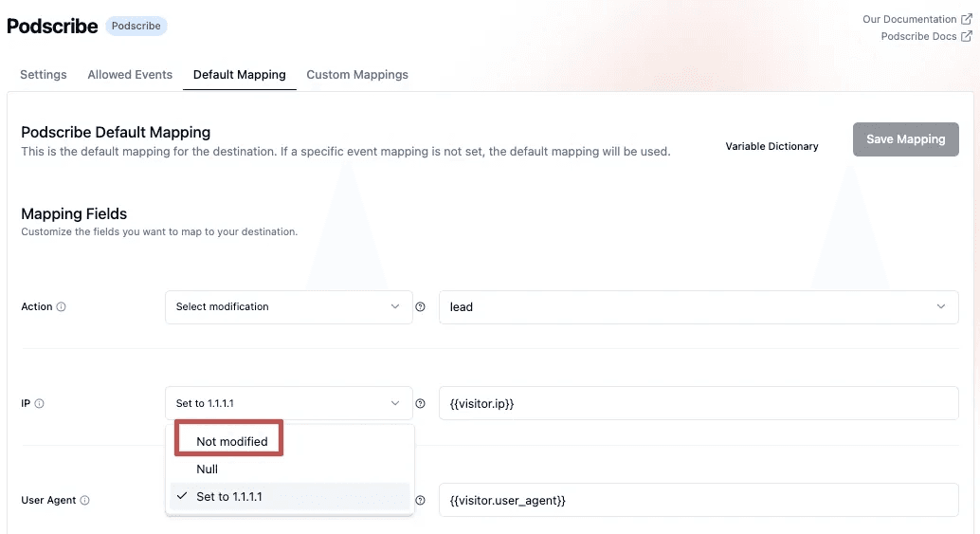
Task: Click the info icon next to IP
Action: click(x=40, y=404)
